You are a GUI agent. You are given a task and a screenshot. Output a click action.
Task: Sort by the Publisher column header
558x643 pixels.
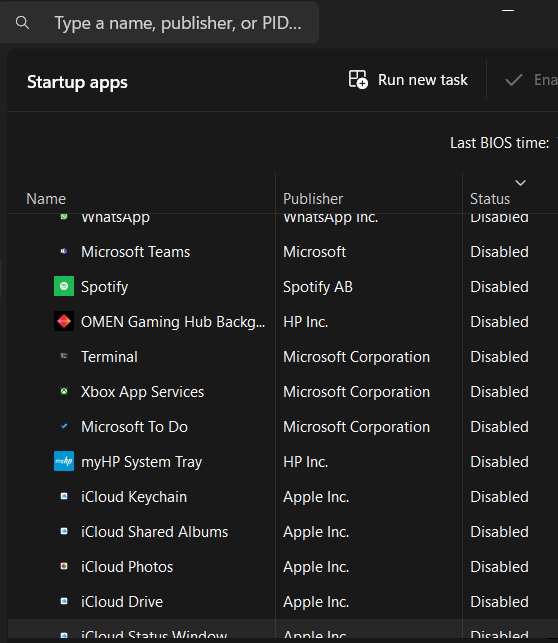(313, 199)
